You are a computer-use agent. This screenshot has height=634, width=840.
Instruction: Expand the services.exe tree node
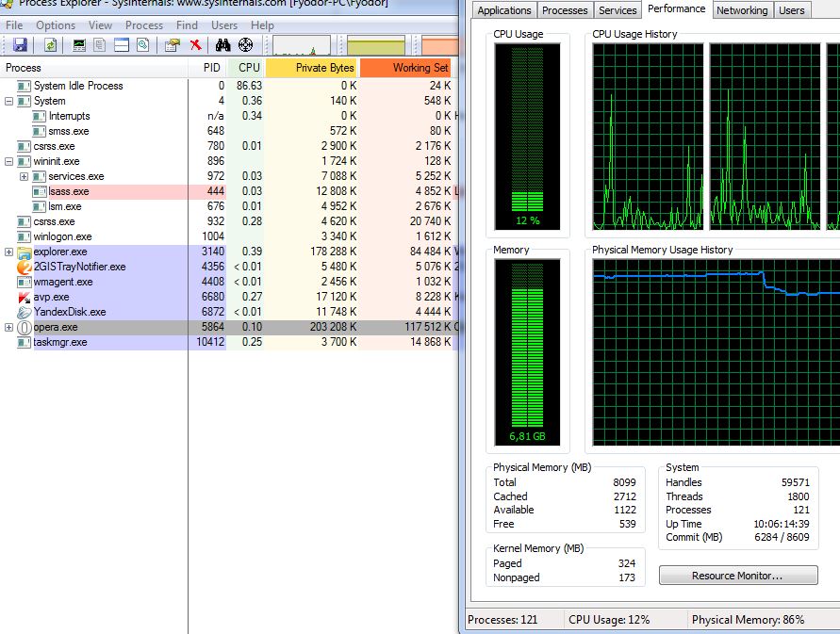pyautogui.click(x=24, y=176)
